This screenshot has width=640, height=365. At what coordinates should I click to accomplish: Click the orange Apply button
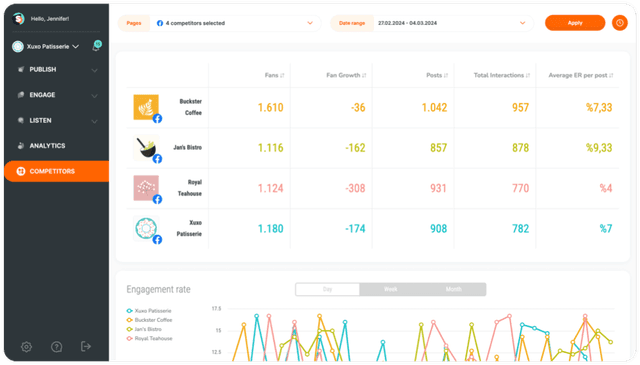click(575, 23)
